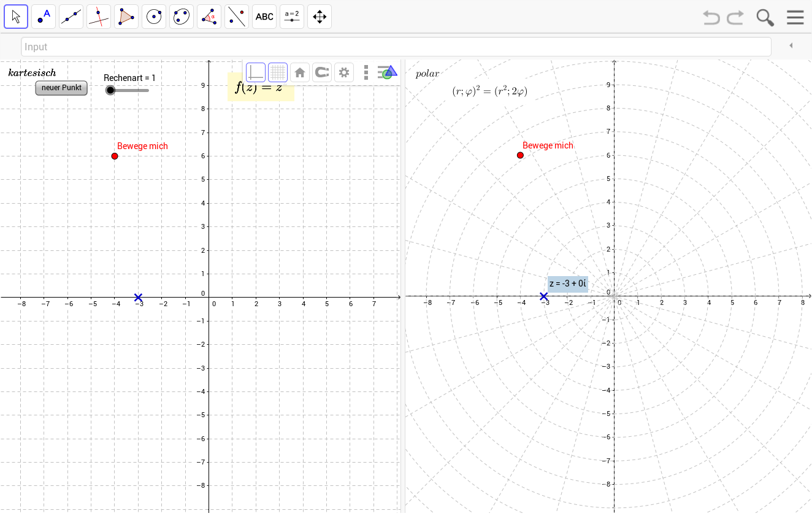Open the three-dot view options

pyautogui.click(x=366, y=72)
